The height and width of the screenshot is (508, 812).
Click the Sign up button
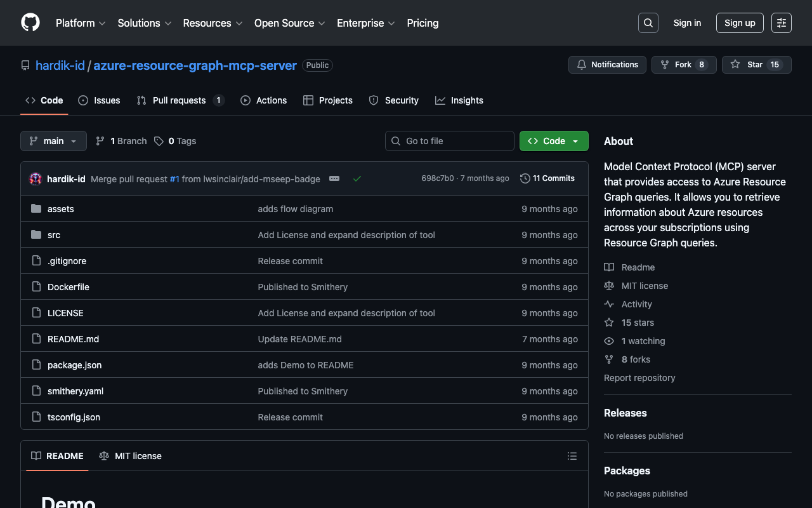coord(739,23)
